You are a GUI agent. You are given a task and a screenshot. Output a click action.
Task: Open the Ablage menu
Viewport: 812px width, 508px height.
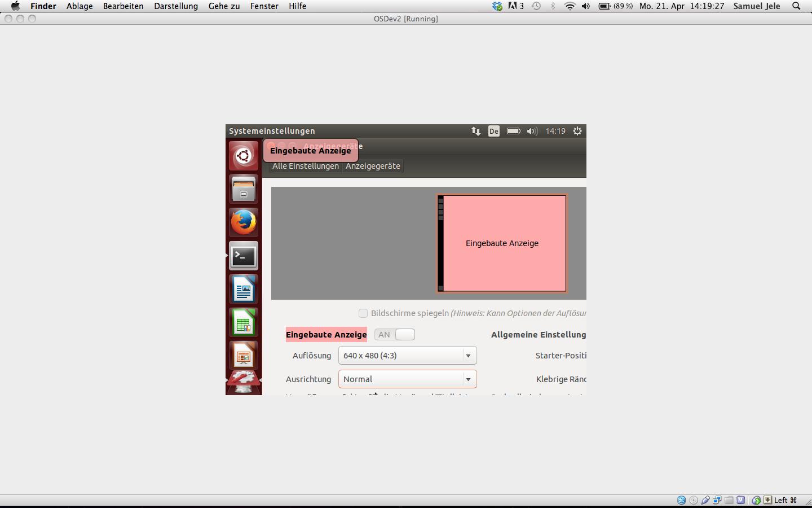click(80, 6)
